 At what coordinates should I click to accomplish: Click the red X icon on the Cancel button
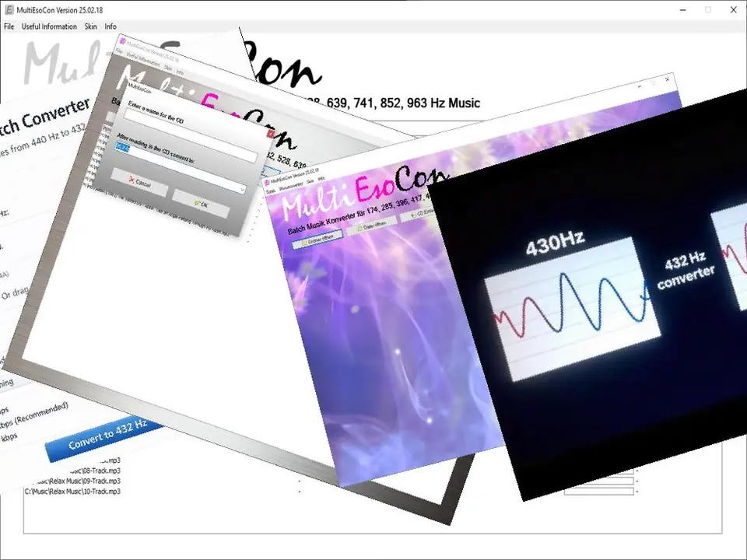pos(131,180)
